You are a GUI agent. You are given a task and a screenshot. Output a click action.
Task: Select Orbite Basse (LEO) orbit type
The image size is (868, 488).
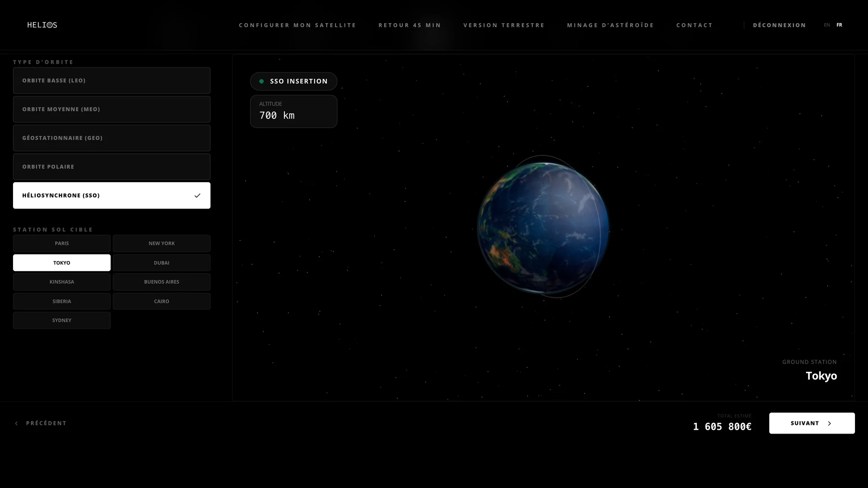[112, 80]
